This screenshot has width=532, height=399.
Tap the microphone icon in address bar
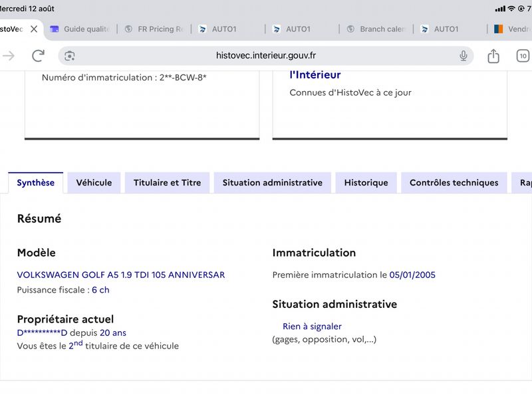(463, 56)
